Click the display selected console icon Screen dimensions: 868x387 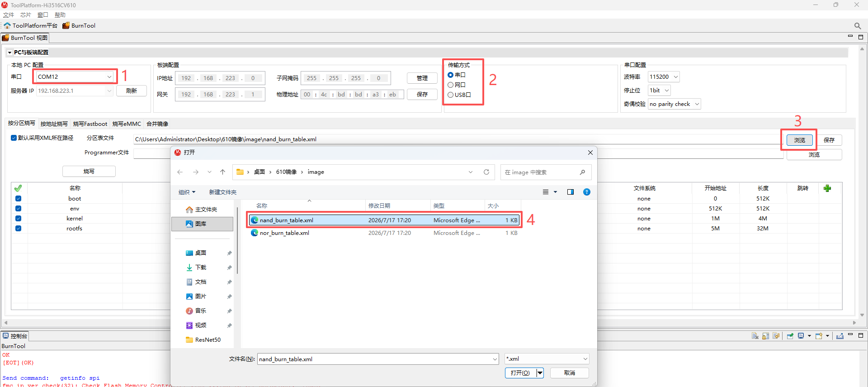click(801, 336)
